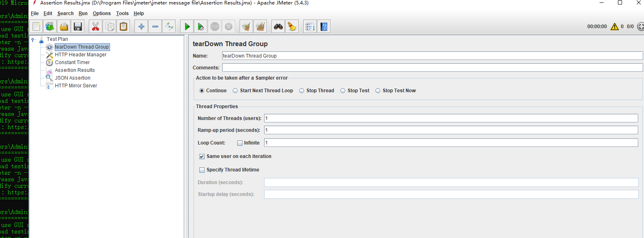Open the Tools menu

pyautogui.click(x=122, y=13)
